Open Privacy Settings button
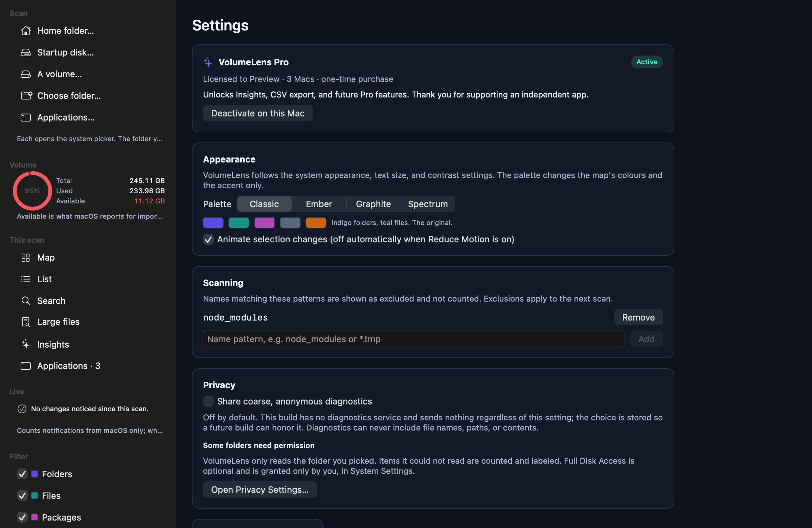The image size is (812, 528). (x=260, y=490)
